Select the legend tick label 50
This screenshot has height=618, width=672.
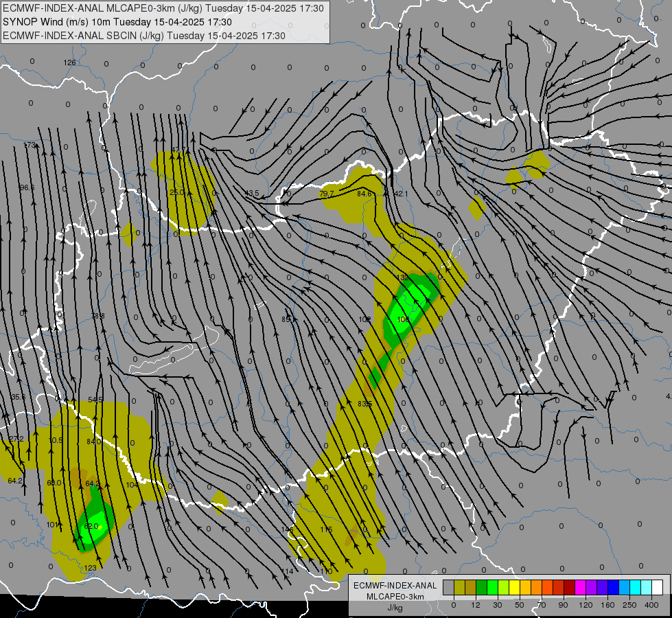[520, 605]
